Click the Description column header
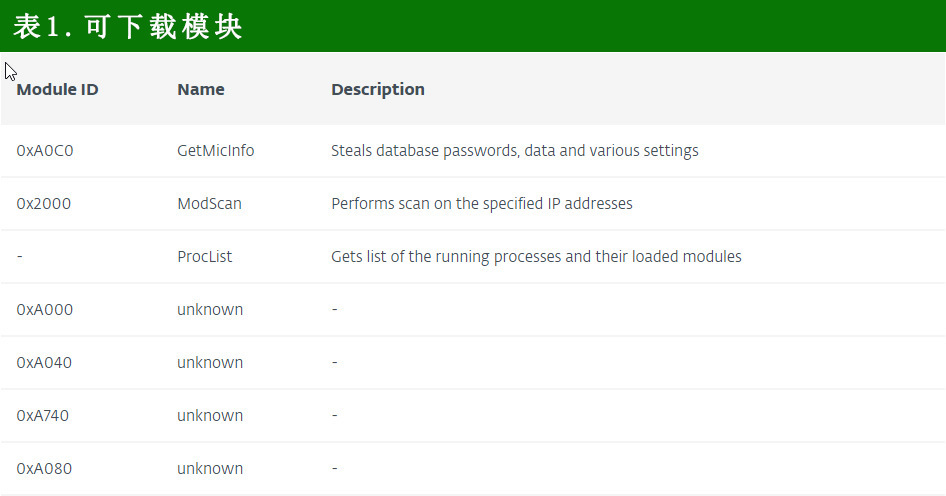 [x=377, y=89]
